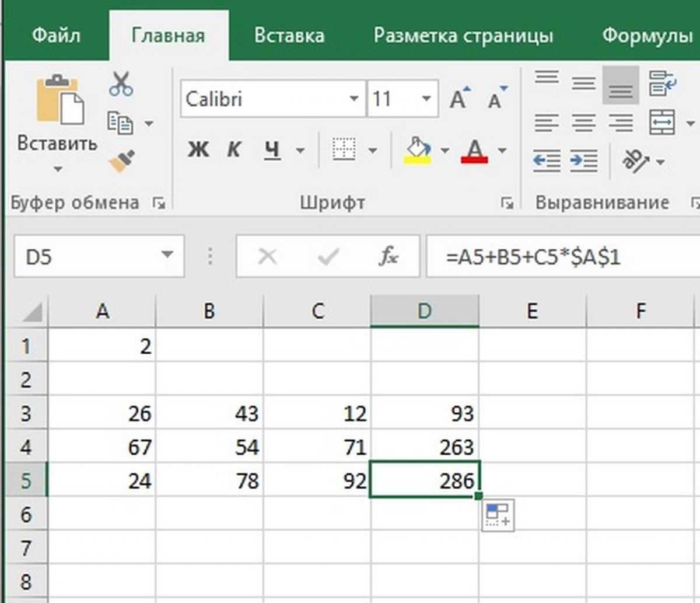Switch to the Вставка tab
The image size is (700, 603).
pos(289,36)
